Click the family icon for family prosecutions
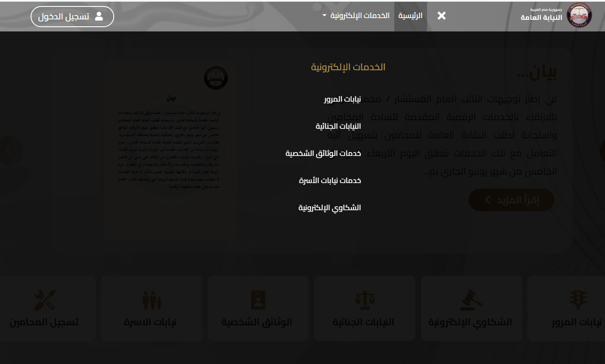Image resolution: width=605 pixels, height=364 pixels. 151,300
